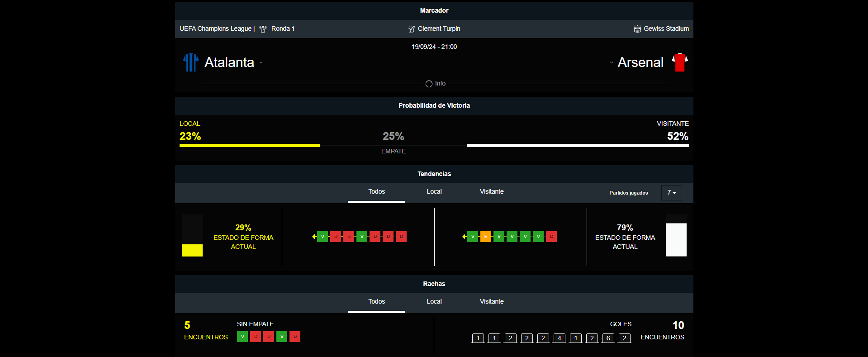Click the goals box showing 6
Viewport: 868px width, 357px height.
[x=608, y=338]
